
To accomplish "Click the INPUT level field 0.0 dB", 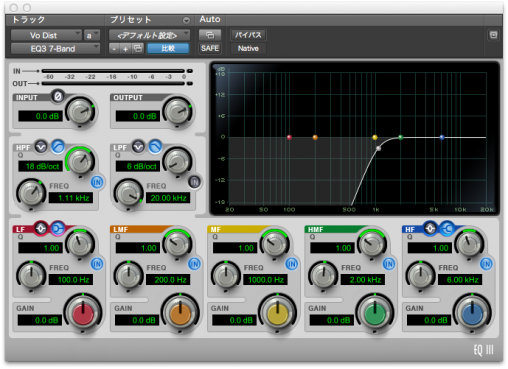I will point(40,116).
